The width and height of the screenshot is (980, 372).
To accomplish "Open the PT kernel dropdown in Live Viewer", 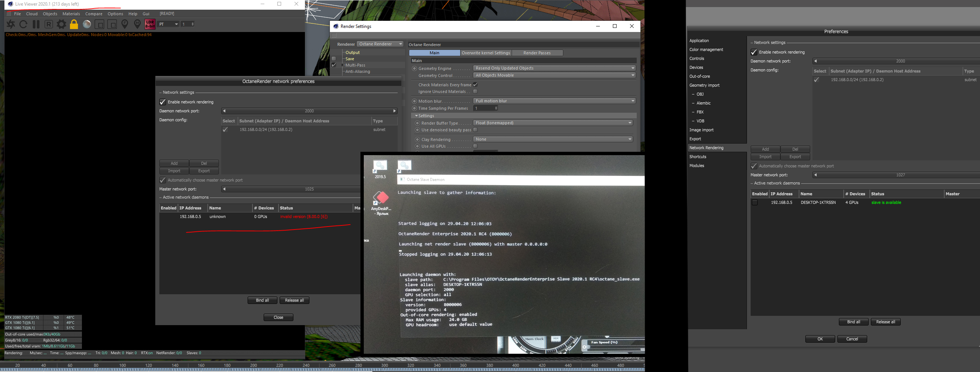I will [x=169, y=24].
